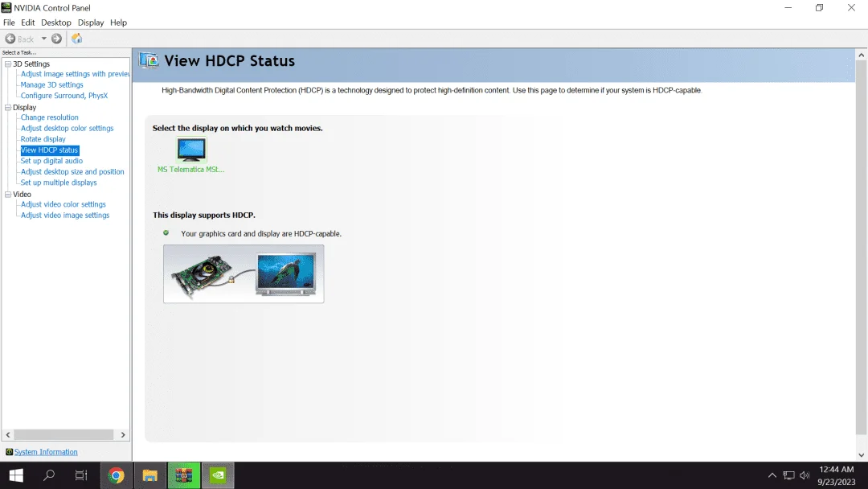Click the network tray icon
Viewport: 868px width, 489px height.
tap(789, 475)
